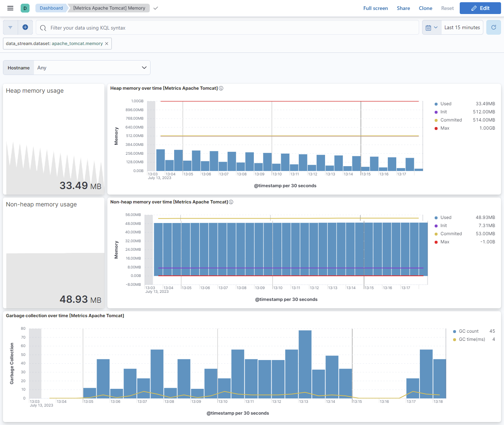Click the Max red swatch in Heap legend
The width and height of the screenshot is (504, 425).
pyautogui.click(x=436, y=128)
